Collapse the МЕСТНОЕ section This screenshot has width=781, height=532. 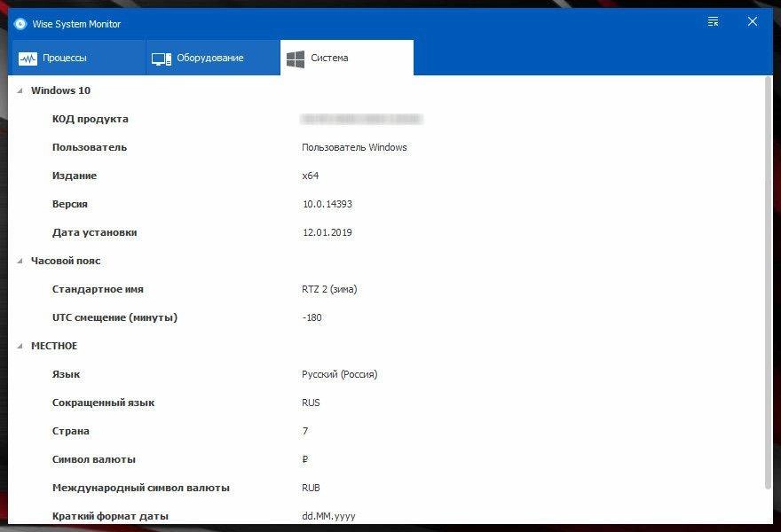tap(20, 346)
